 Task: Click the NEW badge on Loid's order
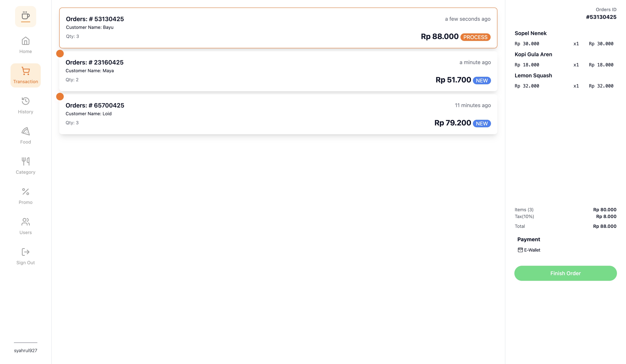482,124
